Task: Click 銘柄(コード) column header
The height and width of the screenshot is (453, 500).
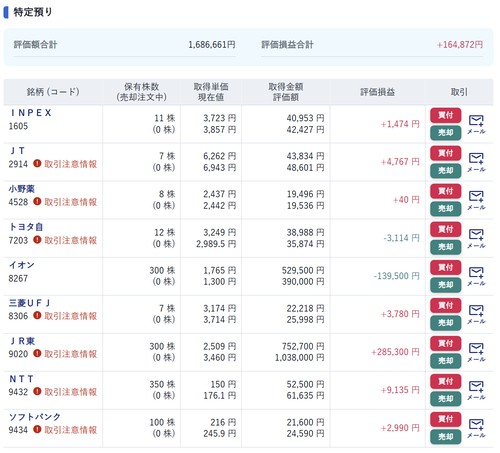Action: coord(53,92)
